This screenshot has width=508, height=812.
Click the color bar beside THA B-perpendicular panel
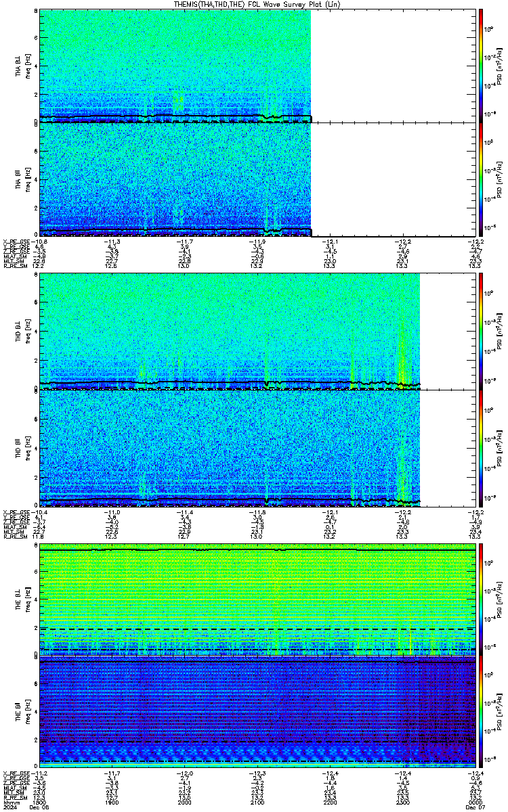[482, 66]
